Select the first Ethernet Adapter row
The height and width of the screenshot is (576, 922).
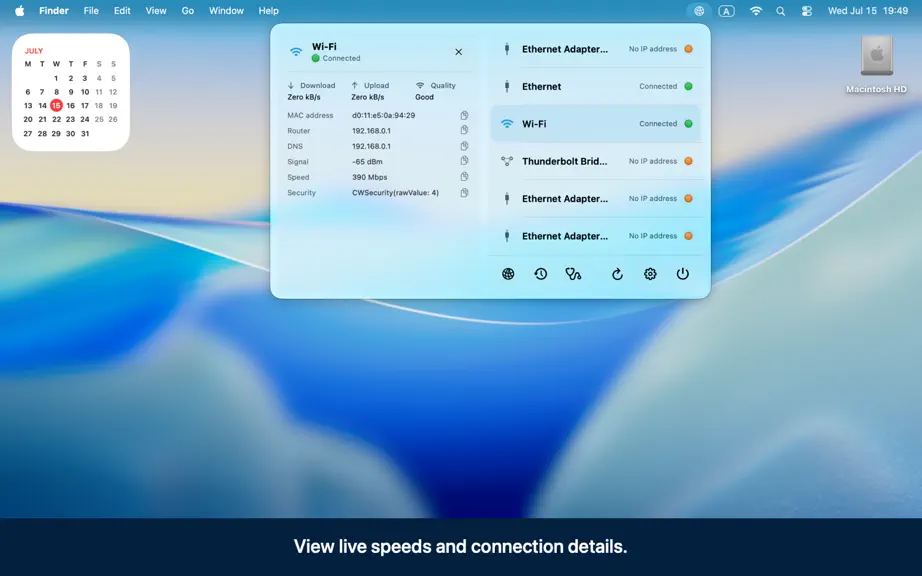coord(596,49)
